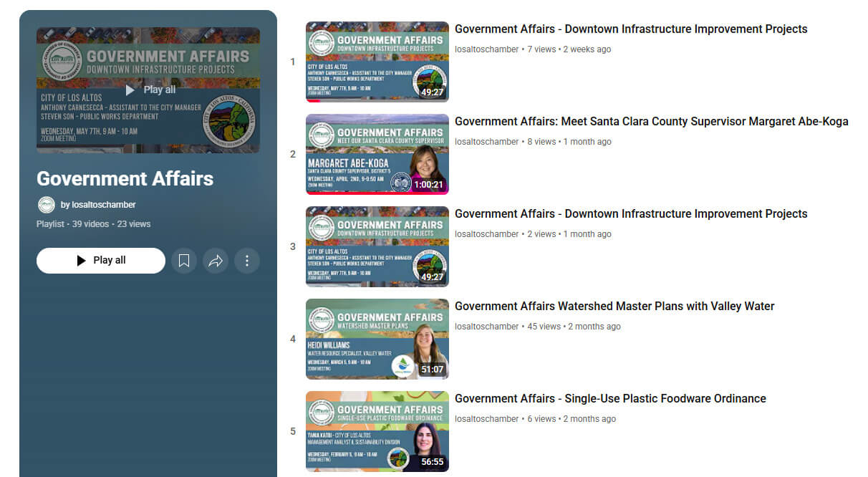Viewport: 868px width, 477px height.
Task: Open Single-Use Plastic Foodware Ordinance title
Action: click(610, 399)
